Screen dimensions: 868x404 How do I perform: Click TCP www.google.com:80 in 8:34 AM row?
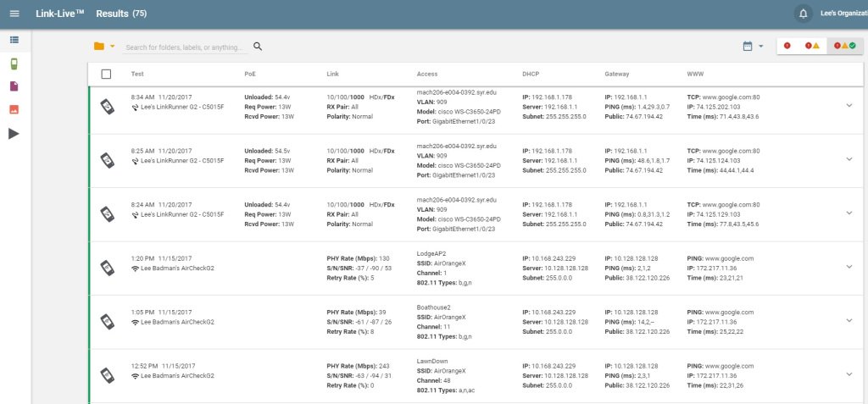723,97
